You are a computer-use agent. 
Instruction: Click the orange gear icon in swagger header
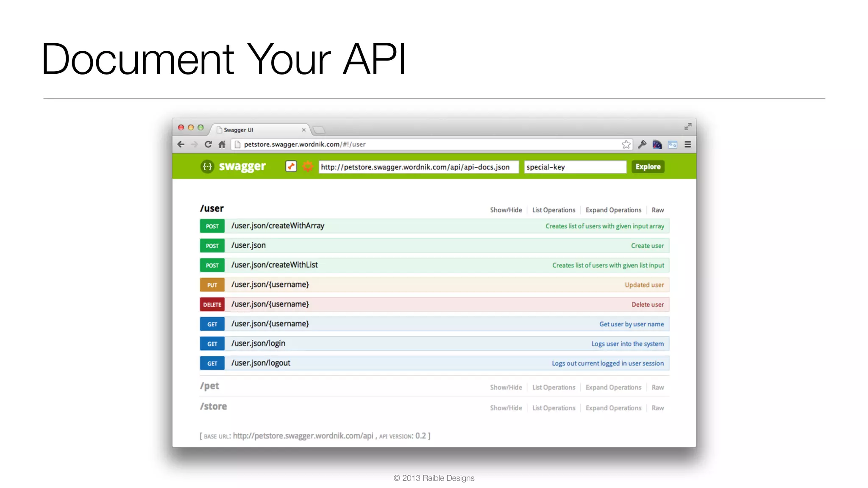click(308, 166)
